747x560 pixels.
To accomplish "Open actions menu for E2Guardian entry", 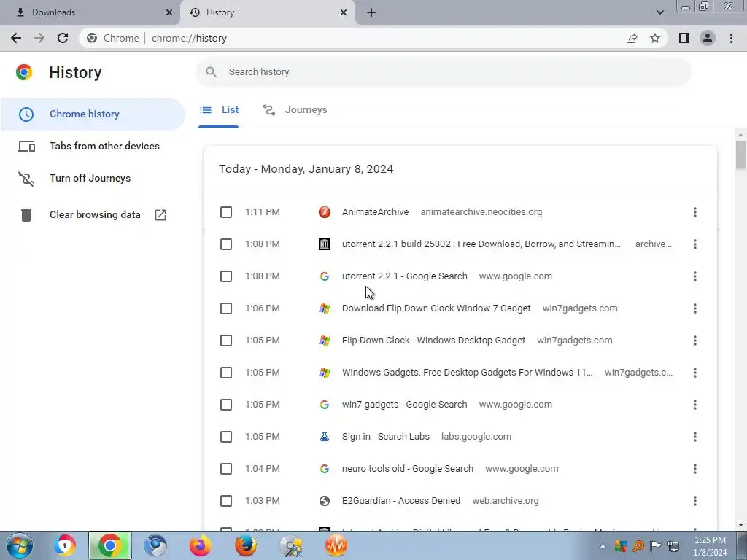I will [695, 501].
